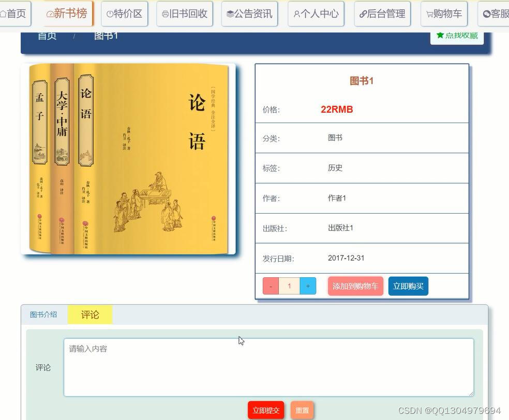Image resolution: width=509 pixels, height=420 pixels.
Task: Click the cart icon beside 购物车
Action: [x=429, y=14]
